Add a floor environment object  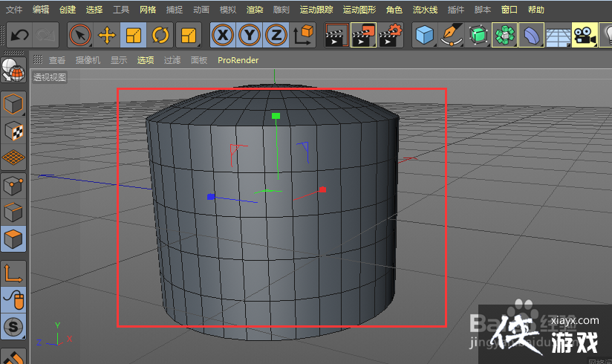point(558,35)
